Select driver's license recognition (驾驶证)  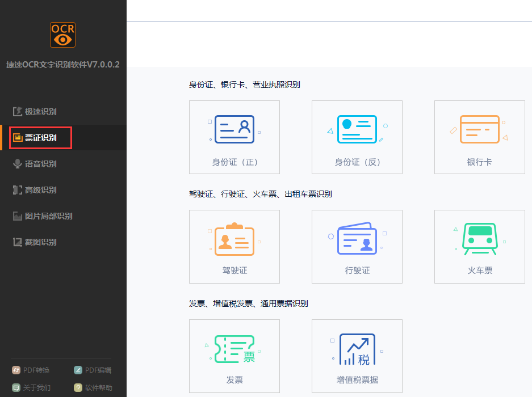pos(234,246)
